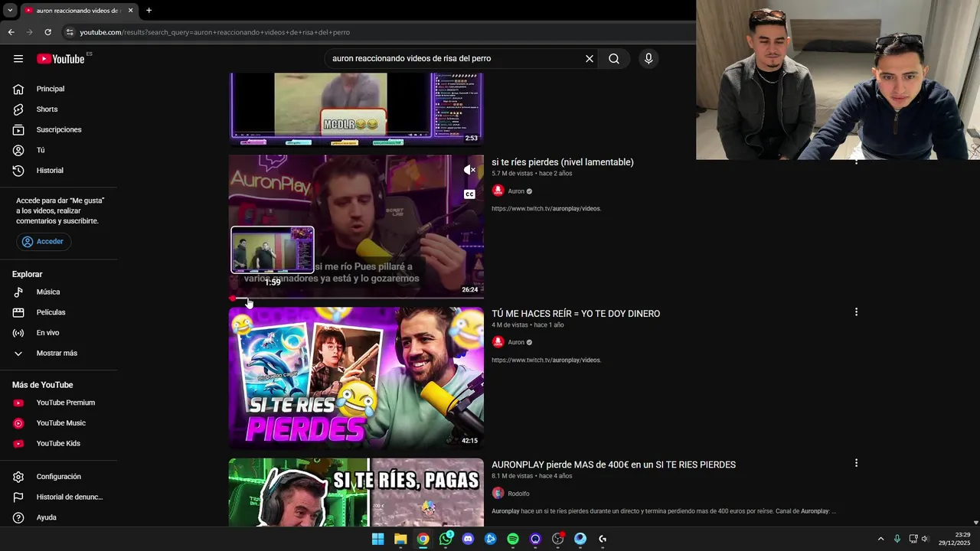980x551 pixels.
Task: Click the page scrollbar down arrow
Action: pyautogui.click(x=975, y=523)
